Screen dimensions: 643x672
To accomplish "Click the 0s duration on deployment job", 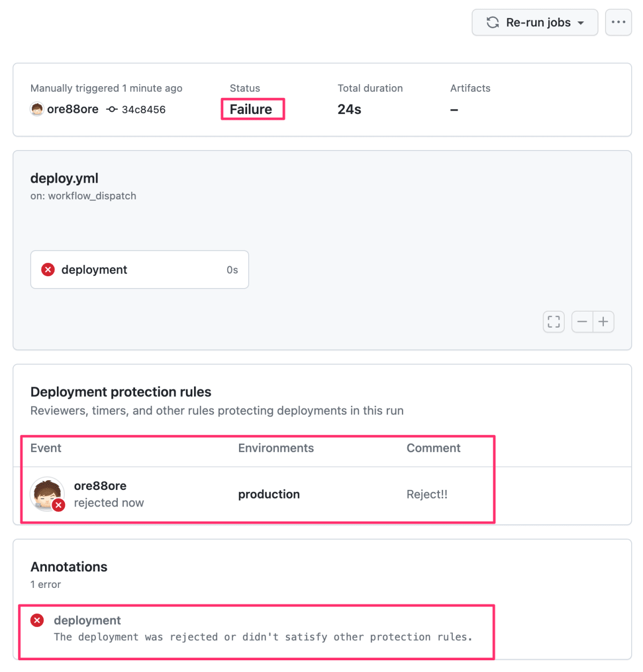I will click(232, 270).
